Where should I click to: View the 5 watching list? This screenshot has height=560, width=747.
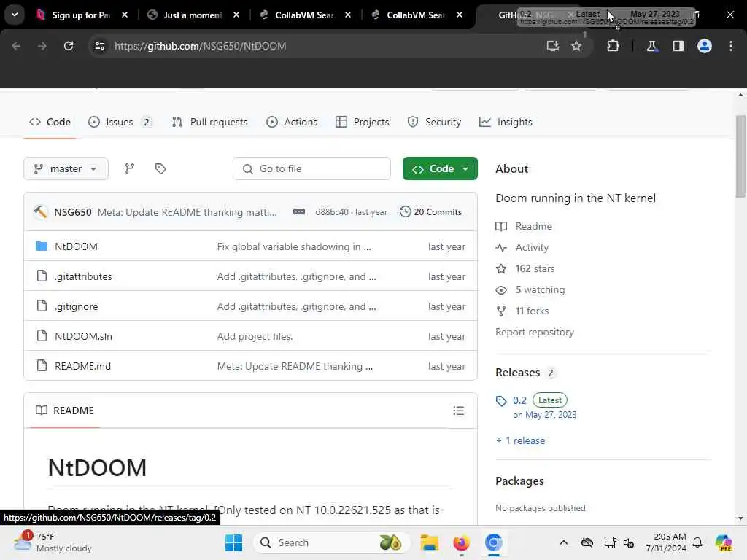pos(530,289)
